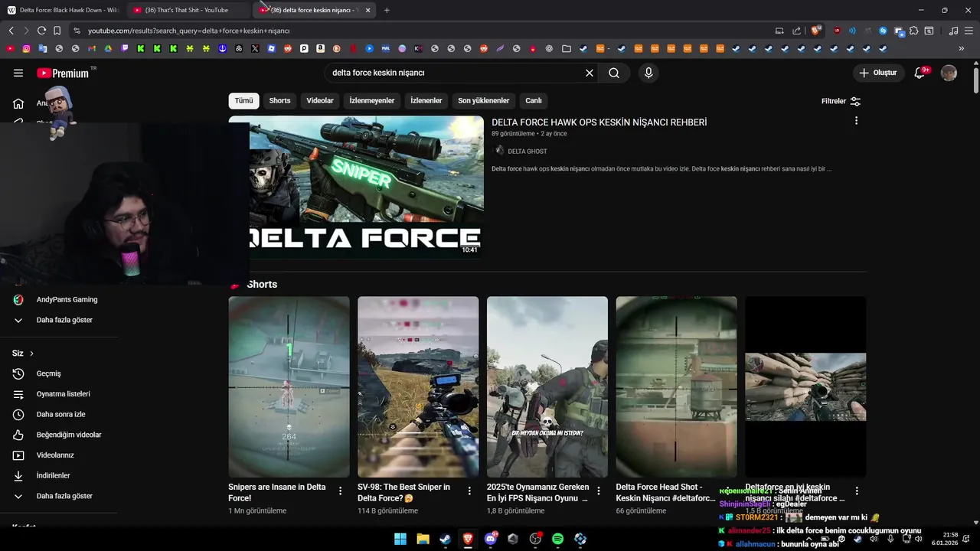980x551 pixels.
Task: Play Delta Force Head Shot short thumbnail
Action: tap(676, 387)
